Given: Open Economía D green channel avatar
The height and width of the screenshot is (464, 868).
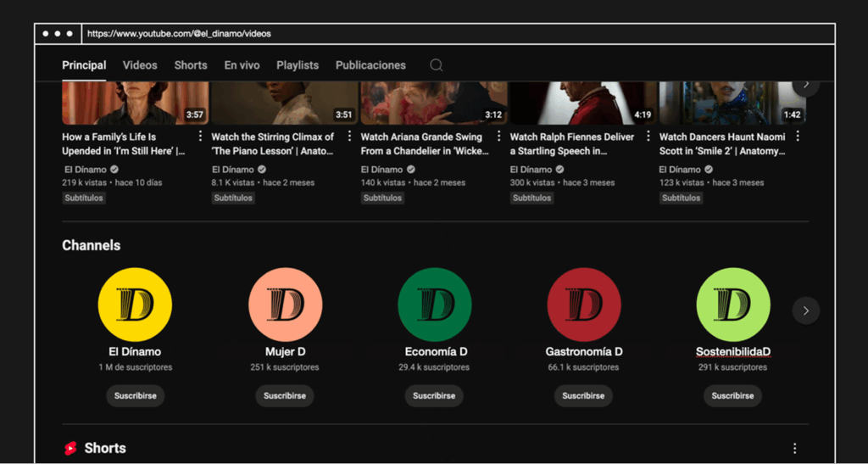Looking at the screenshot, I should 435,305.
